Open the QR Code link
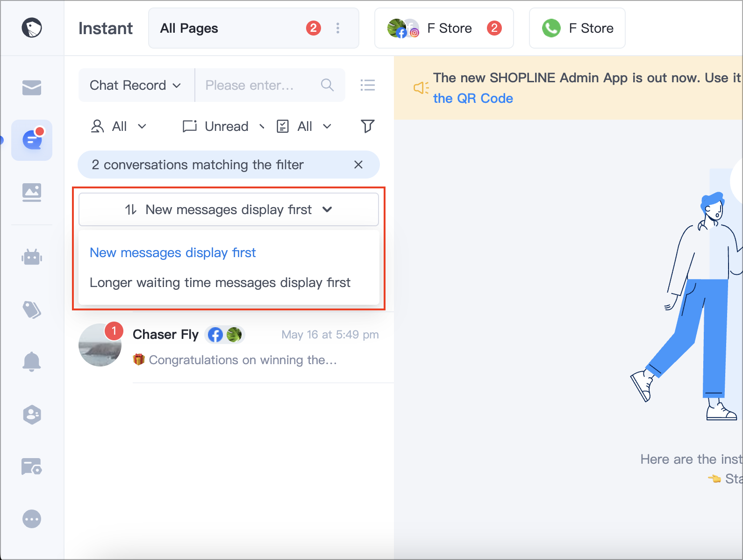Image resolution: width=743 pixels, height=560 pixels. click(473, 98)
